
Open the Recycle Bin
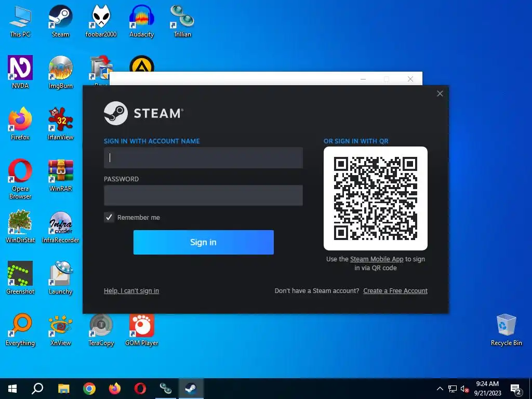506,330
